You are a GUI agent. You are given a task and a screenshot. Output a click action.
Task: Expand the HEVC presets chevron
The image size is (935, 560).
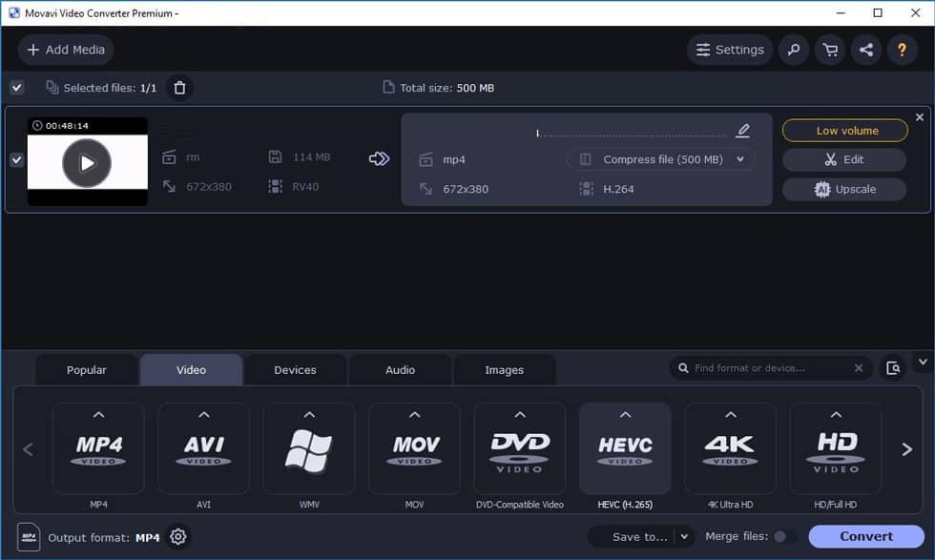pos(625,414)
